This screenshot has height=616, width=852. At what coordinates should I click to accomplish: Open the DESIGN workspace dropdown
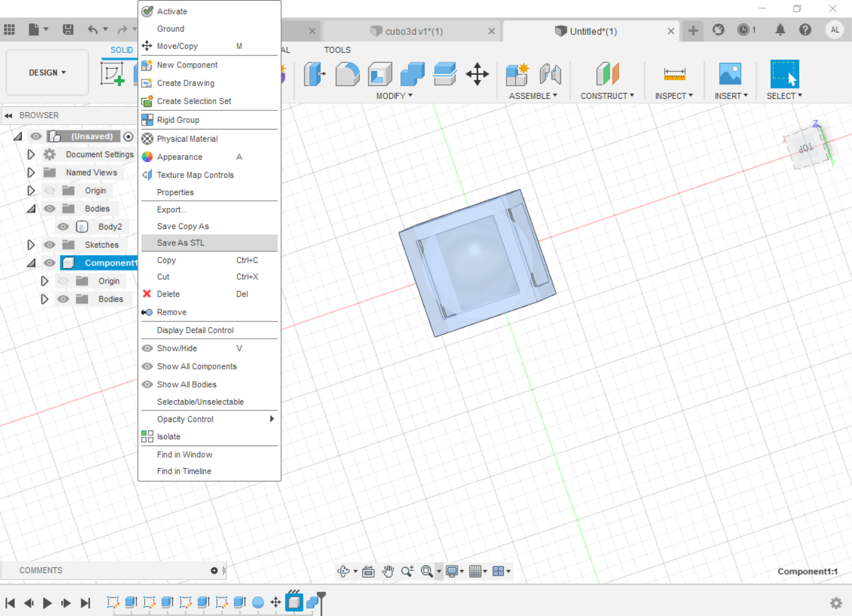coord(47,73)
